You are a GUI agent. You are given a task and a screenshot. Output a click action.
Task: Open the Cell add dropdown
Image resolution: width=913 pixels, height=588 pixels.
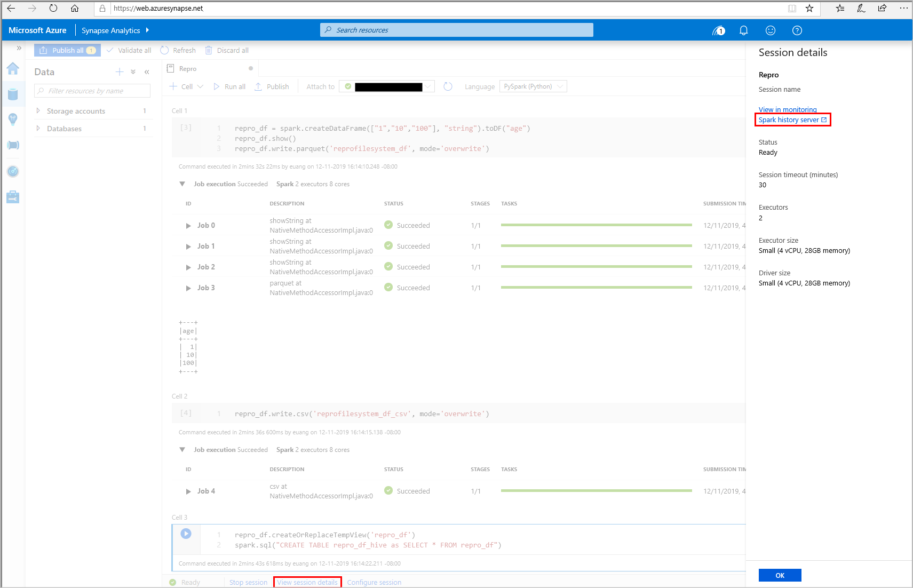click(186, 86)
